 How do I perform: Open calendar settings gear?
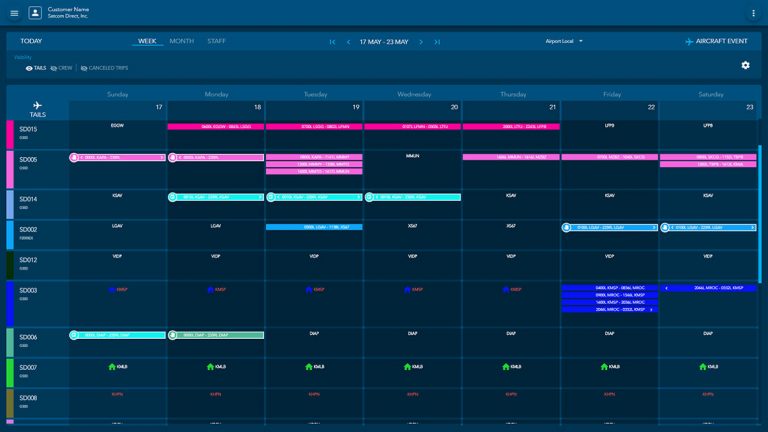point(745,65)
